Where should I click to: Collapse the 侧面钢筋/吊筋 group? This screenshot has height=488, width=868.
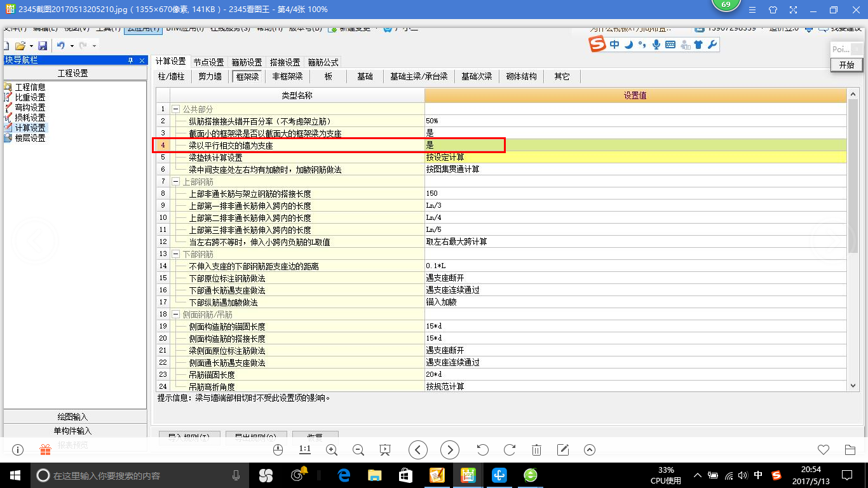click(175, 314)
